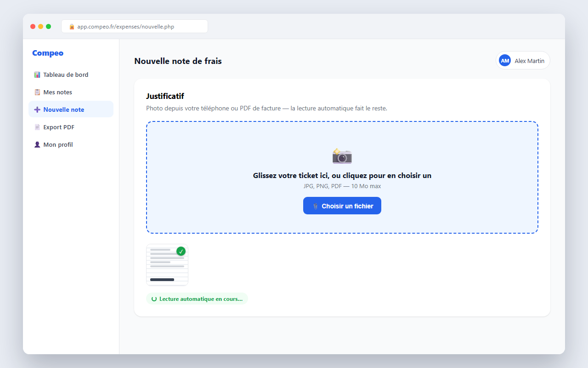Screen dimensions: 588x368
Task: Click the Choisir un fichier button
Action: pyautogui.click(x=342, y=206)
